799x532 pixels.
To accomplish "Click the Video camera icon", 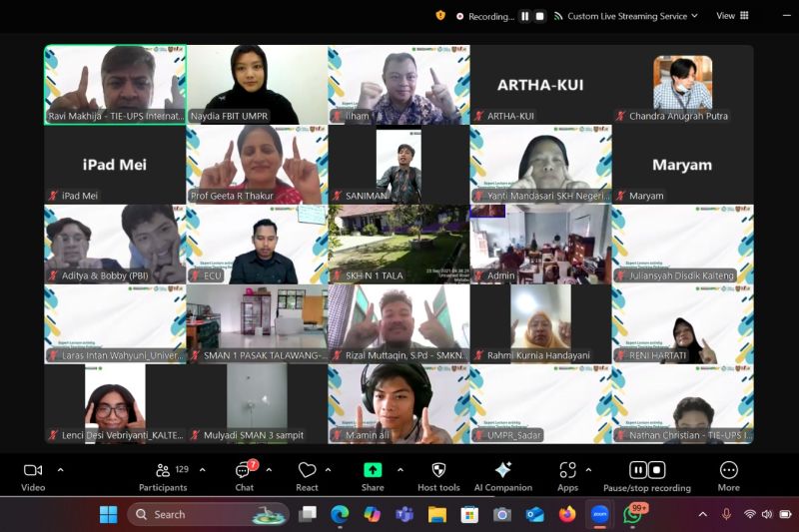I will (x=33, y=470).
